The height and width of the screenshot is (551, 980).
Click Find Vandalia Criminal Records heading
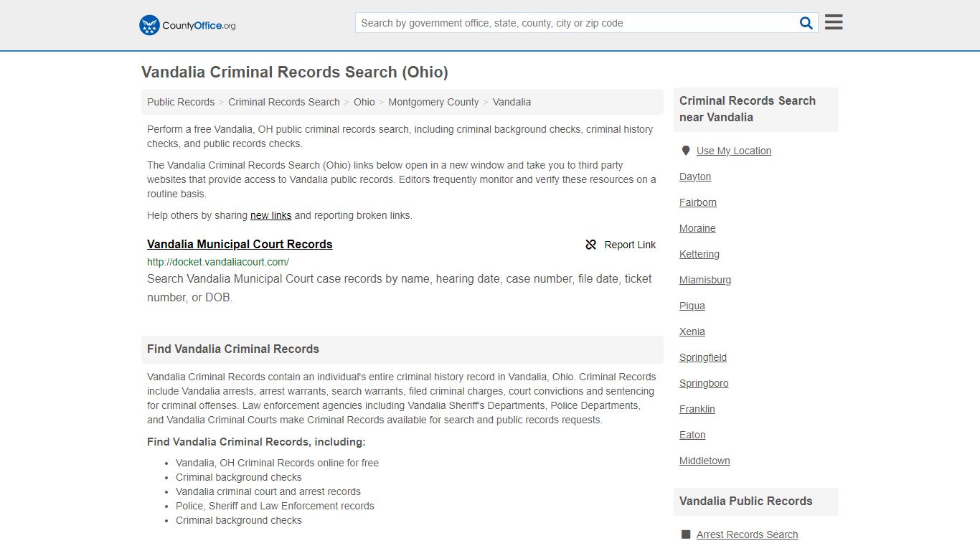point(233,349)
